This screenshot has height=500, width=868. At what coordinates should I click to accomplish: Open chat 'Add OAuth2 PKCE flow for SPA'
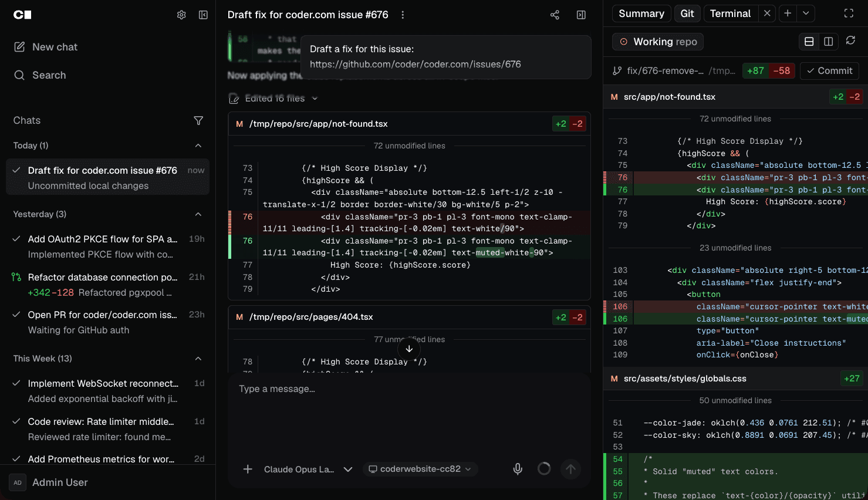[107, 246]
